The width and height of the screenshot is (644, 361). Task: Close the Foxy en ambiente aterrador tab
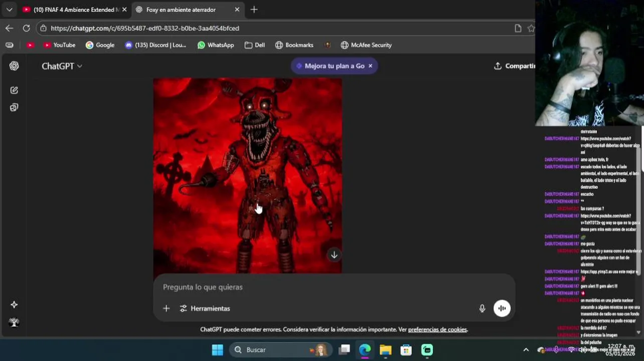[237, 10]
